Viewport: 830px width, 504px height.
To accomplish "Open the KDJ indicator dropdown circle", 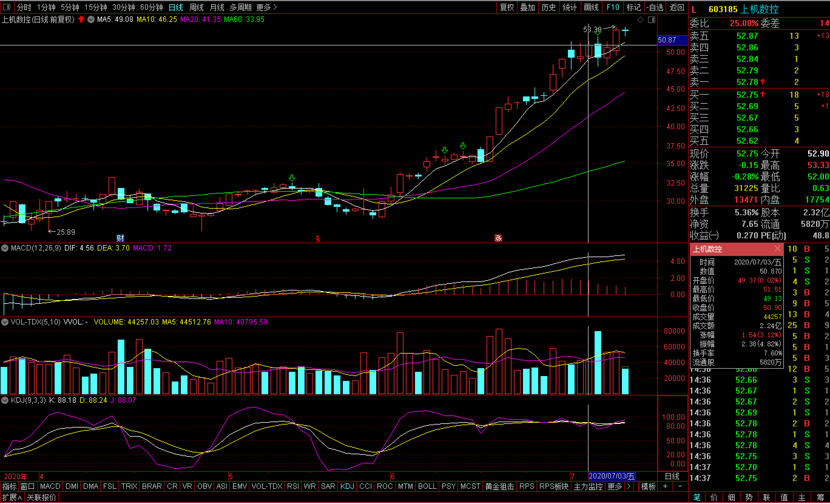I will click(x=5, y=400).
